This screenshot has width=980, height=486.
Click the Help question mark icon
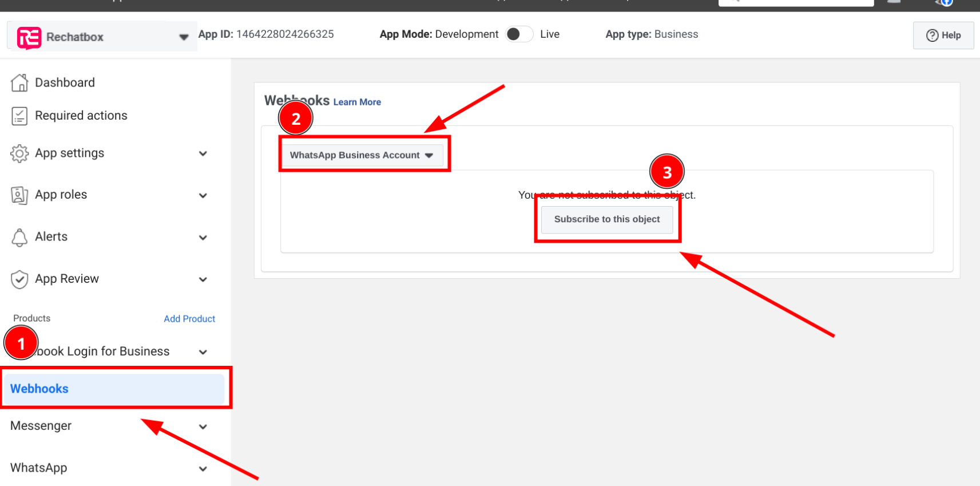tap(932, 35)
